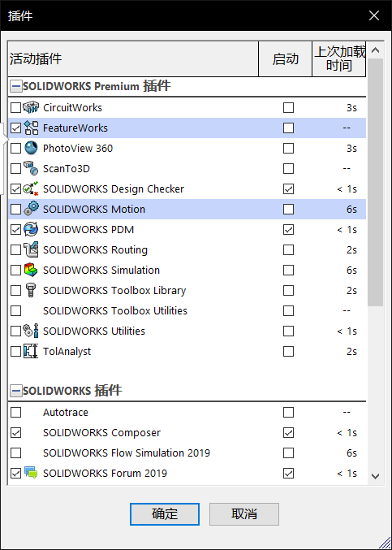Click the SOLIDWORKS Simulation colored icon
Screen dimensions: 392x550
pos(31,270)
